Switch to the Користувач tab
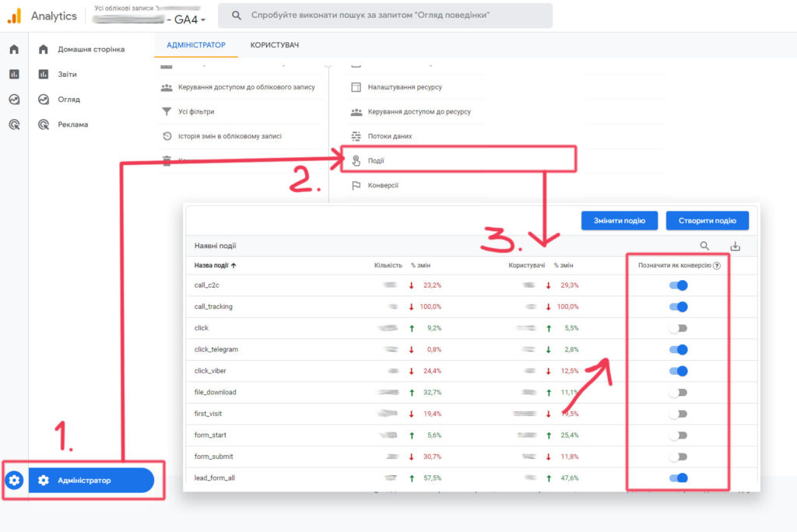The image size is (797, 532). click(274, 45)
